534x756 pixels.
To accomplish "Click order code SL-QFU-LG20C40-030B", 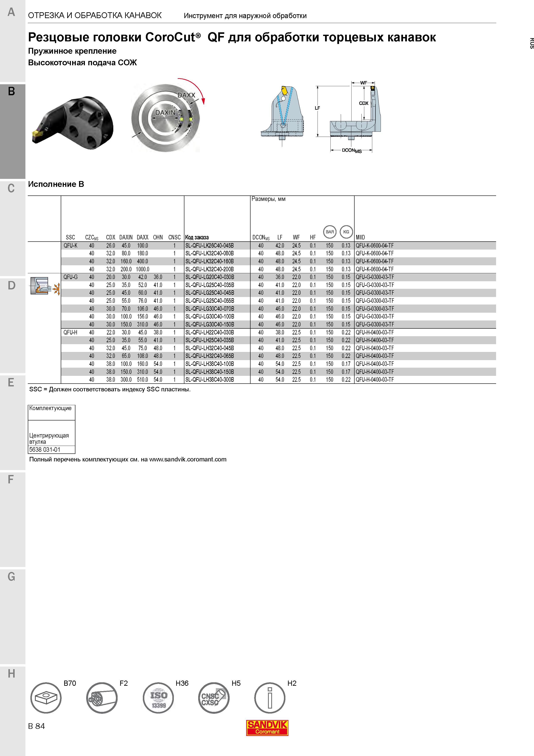I will pyautogui.click(x=210, y=277).
